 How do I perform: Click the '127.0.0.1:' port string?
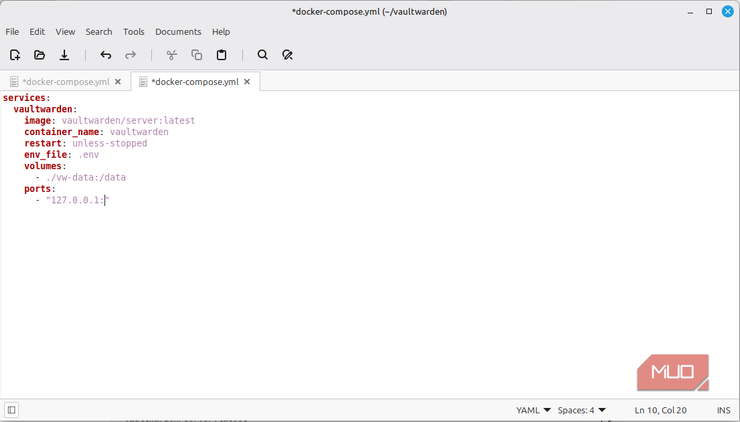tap(77, 200)
